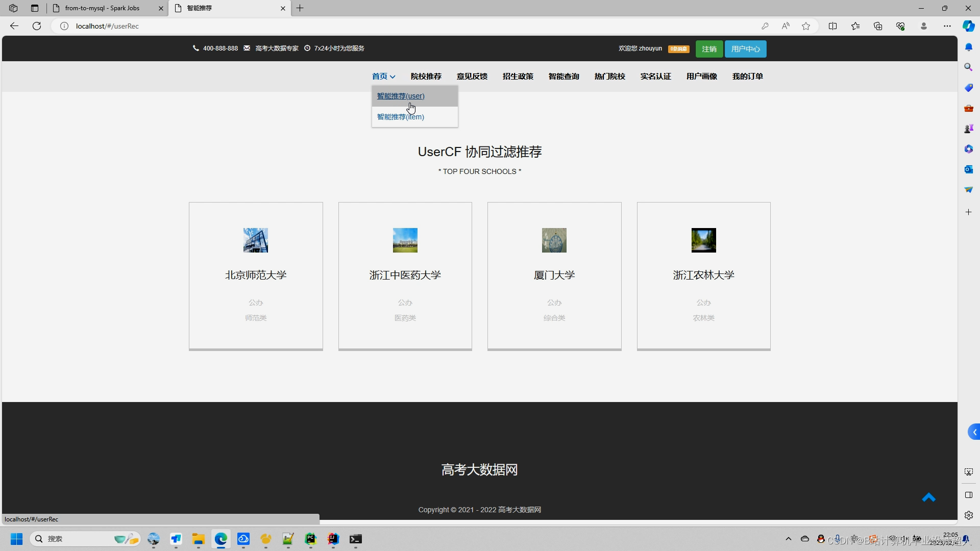Open Edge split screen icon
980x551 pixels.
point(832,26)
